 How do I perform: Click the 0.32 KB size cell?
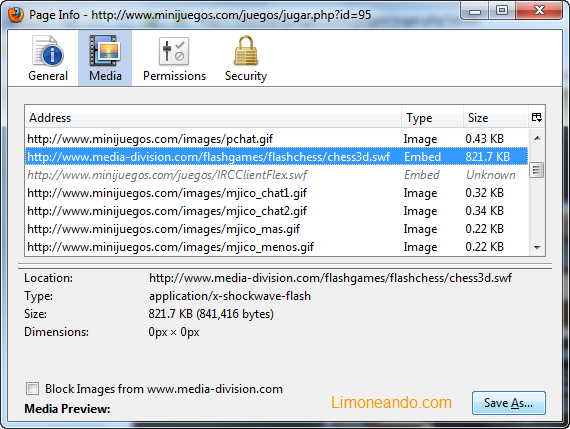(485, 193)
